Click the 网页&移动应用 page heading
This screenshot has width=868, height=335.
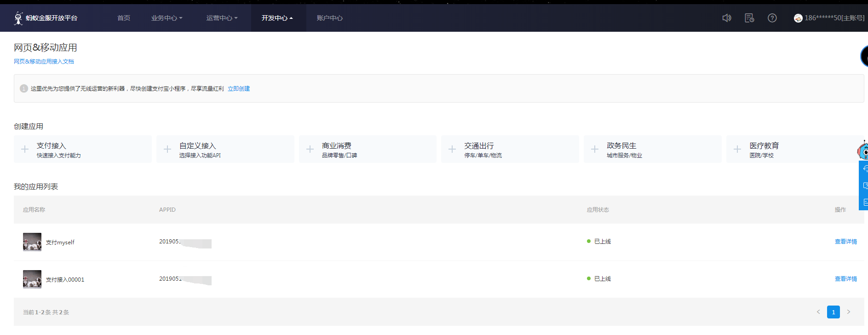point(46,47)
